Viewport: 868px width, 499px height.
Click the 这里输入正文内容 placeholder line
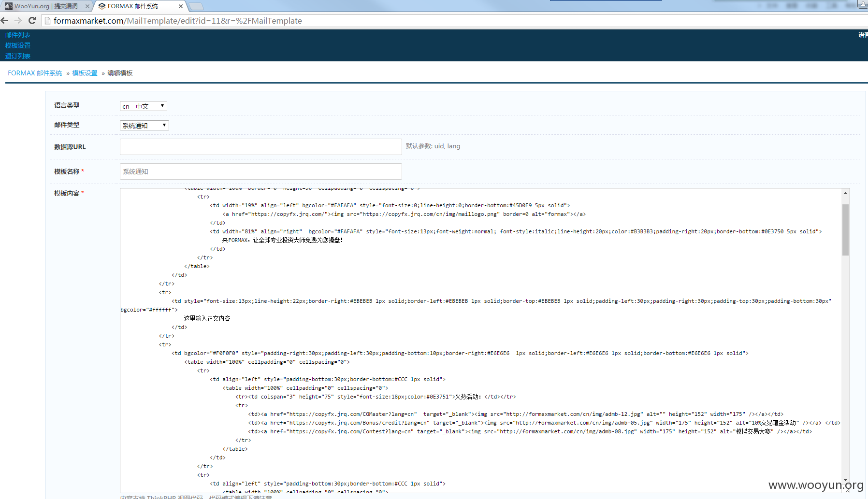point(207,318)
